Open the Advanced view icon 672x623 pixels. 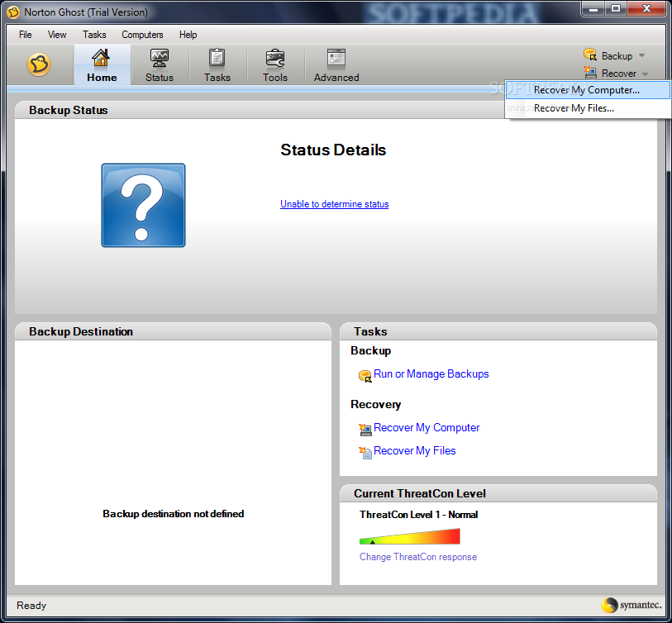coord(336,58)
